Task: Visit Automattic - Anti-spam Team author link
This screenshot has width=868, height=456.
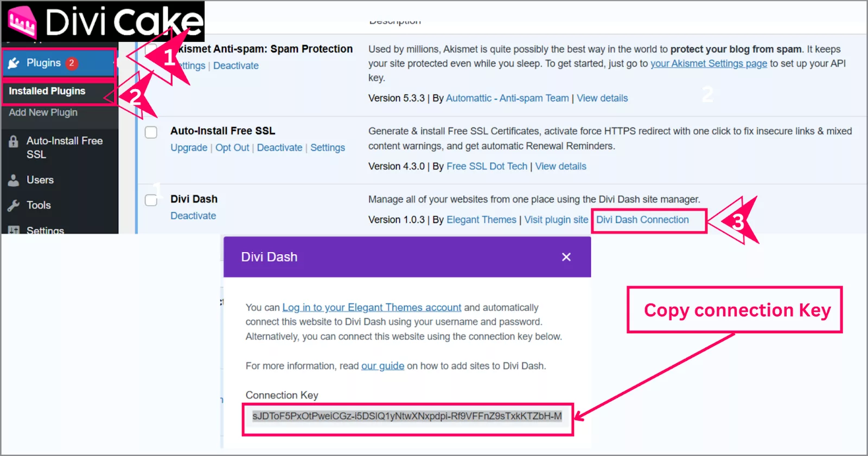Action: click(x=507, y=98)
